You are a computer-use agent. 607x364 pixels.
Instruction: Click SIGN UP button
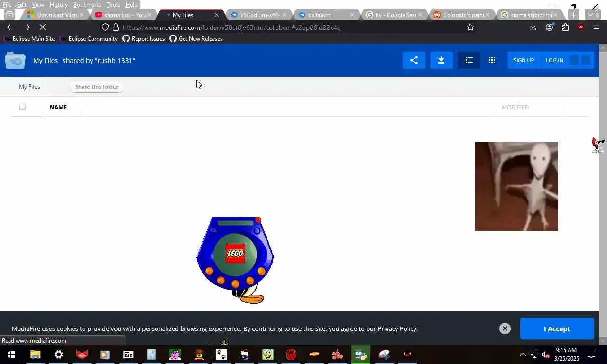click(x=524, y=60)
